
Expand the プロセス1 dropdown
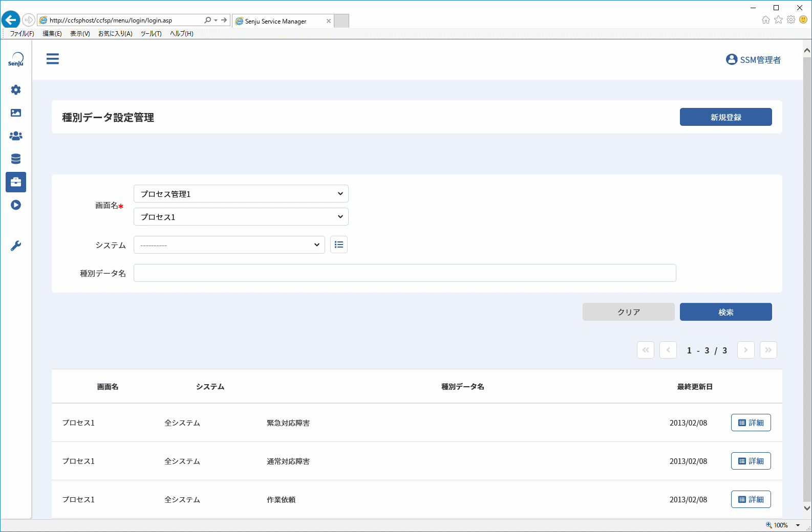(x=241, y=217)
